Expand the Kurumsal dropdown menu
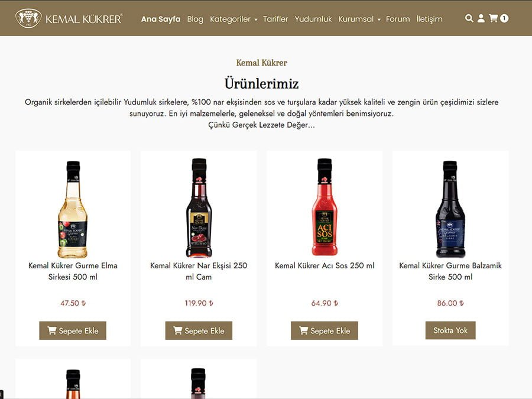This screenshot has height=399, width=532. point(359,19)
